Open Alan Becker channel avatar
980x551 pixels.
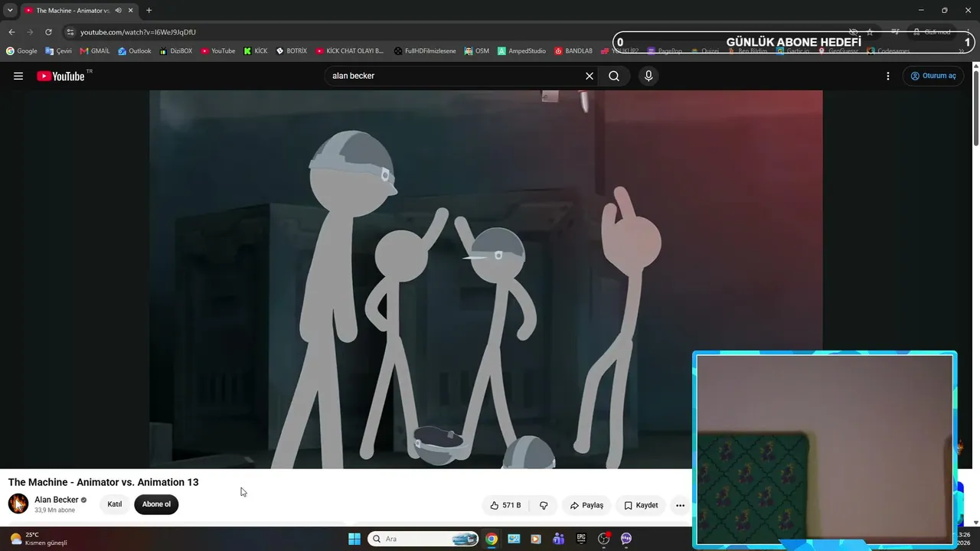click(x=18, y=504)
